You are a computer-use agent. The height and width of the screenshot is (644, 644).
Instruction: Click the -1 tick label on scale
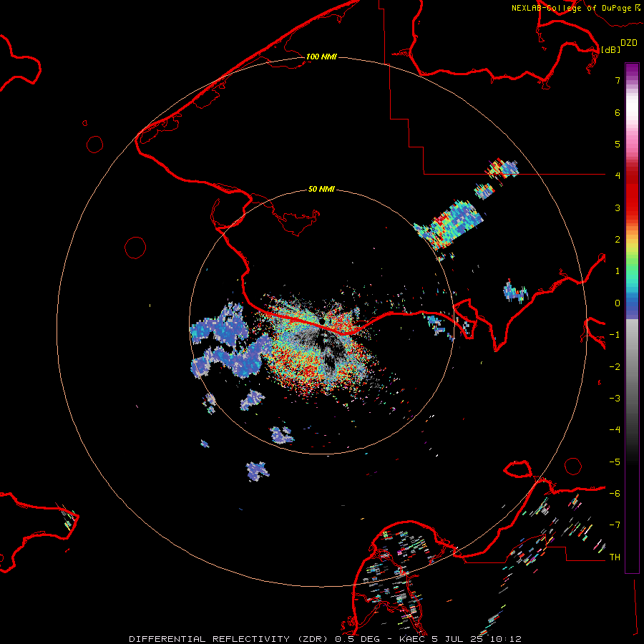[615, 334]
